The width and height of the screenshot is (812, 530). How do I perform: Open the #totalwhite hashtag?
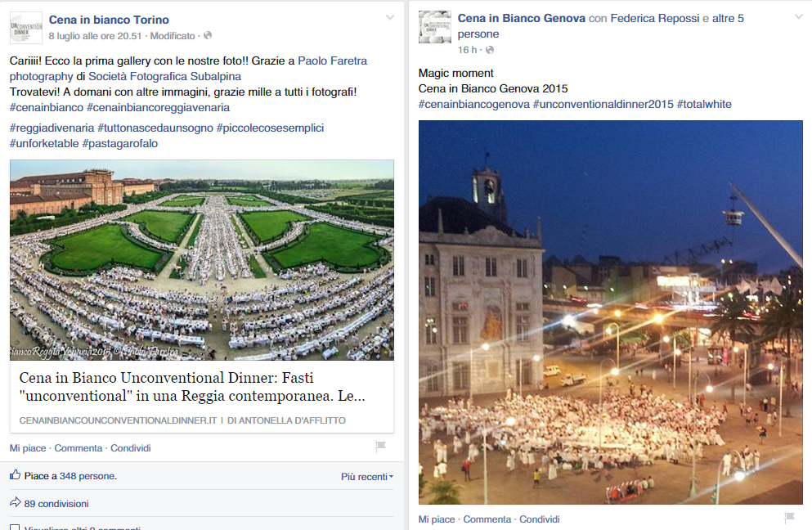[704, 104]
